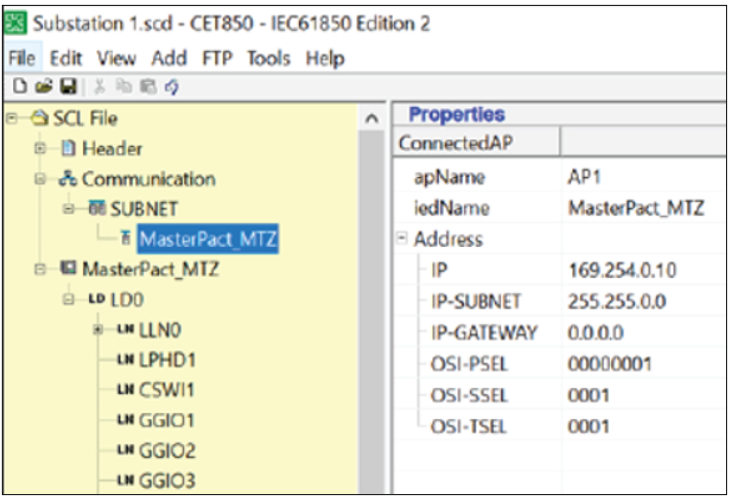Click the OSI-PSEL value 00000001

pos(609,364)
